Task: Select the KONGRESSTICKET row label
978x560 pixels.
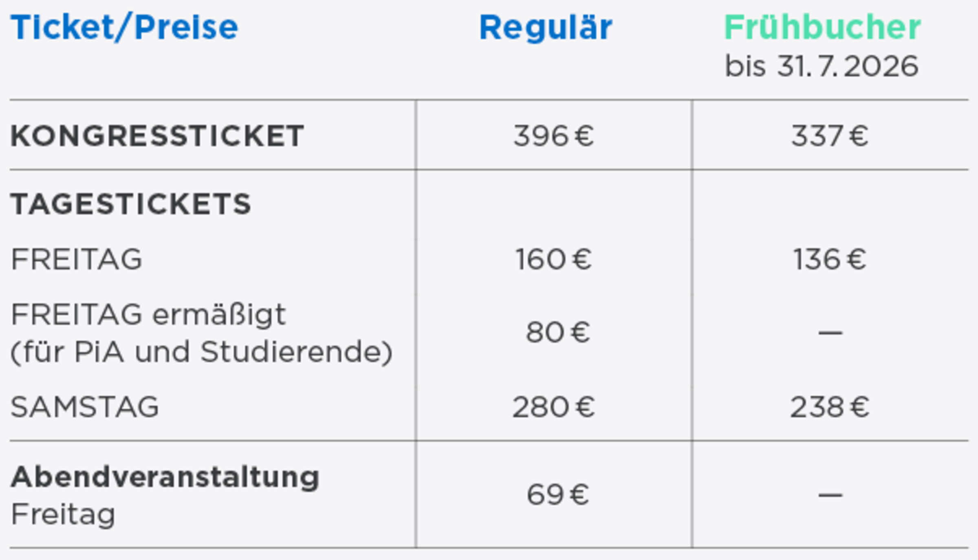Action: (x=157, y=136)
